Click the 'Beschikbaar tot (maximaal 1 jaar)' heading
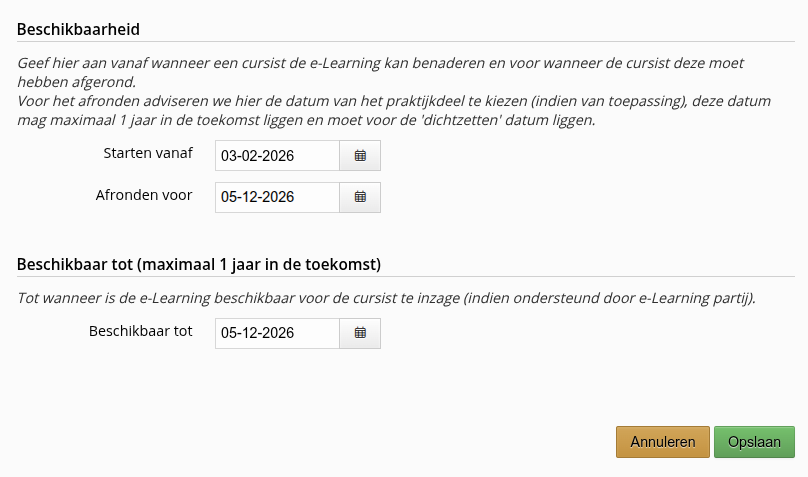808x477 pixels. [x=198, y=265]
